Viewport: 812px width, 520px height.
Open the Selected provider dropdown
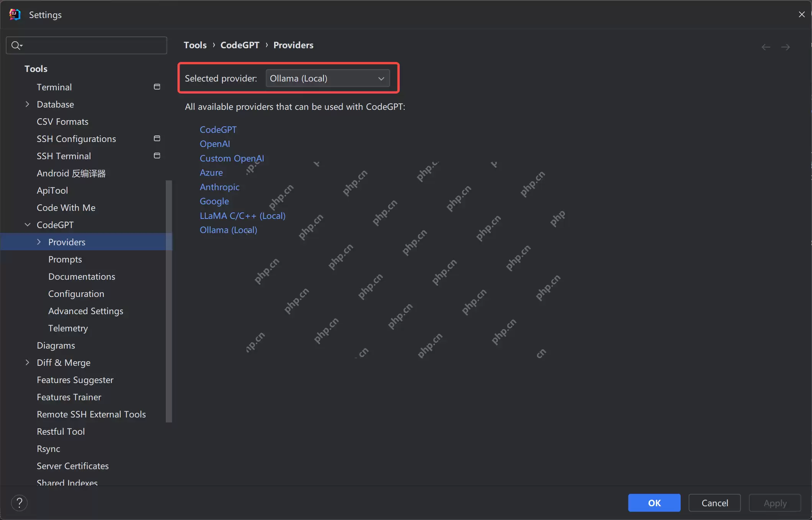[328, 78]
